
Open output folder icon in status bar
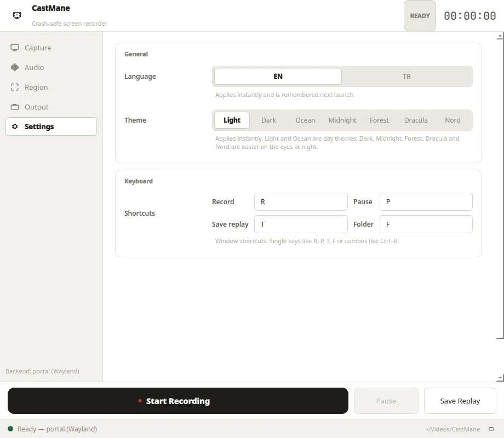coord(491,429)
